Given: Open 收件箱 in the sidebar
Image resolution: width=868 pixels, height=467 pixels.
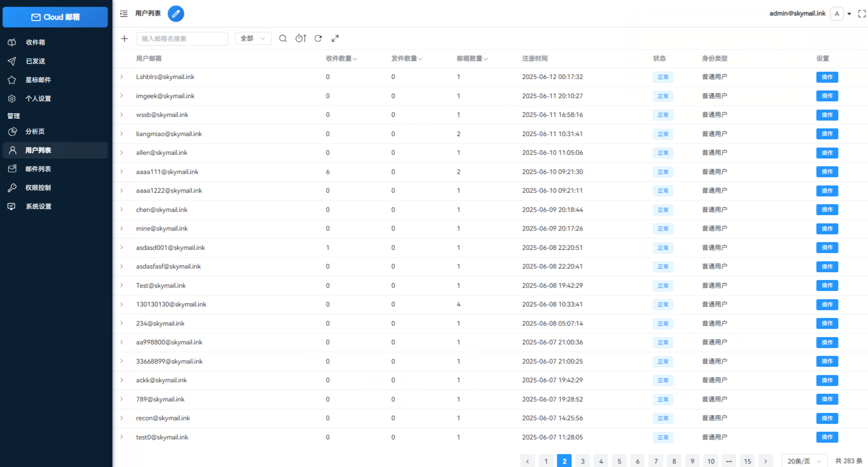Looking at the screenshot, I should [x=35, y=42].
